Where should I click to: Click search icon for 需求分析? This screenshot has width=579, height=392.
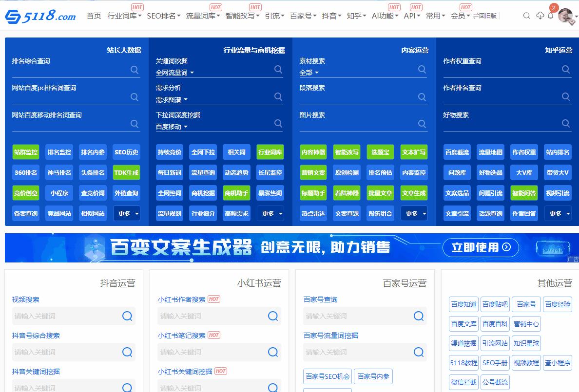(278, 96)
